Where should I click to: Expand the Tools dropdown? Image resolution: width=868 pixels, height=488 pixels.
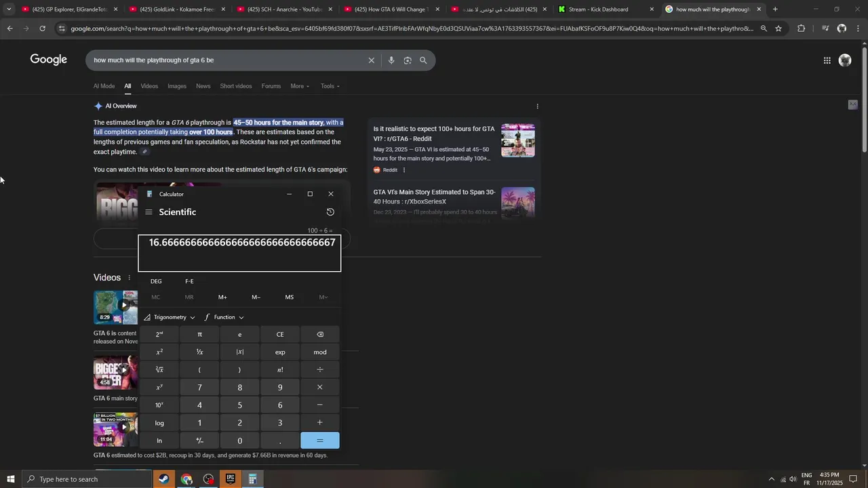pyautogui.click(x=330, y=86)
